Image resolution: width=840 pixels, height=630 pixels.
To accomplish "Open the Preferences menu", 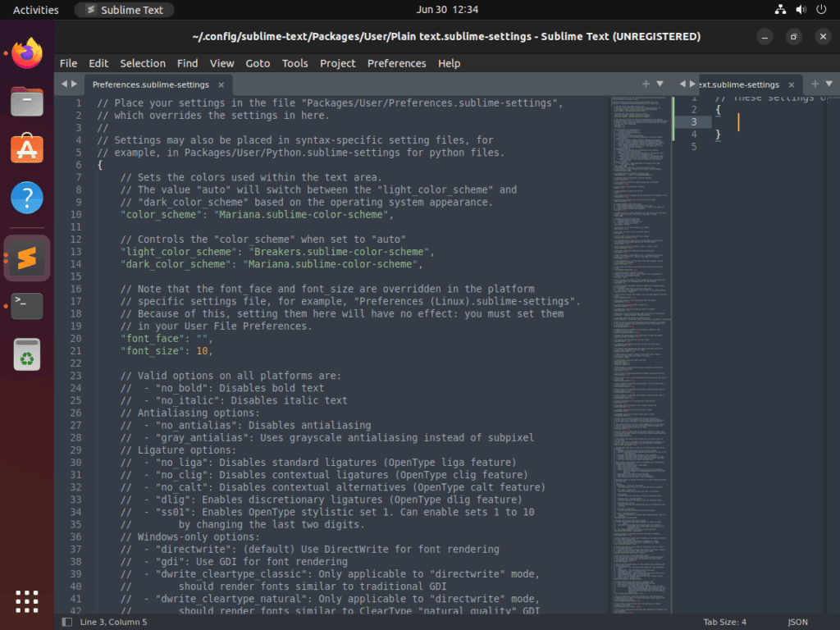I will [x=396, y=63].
